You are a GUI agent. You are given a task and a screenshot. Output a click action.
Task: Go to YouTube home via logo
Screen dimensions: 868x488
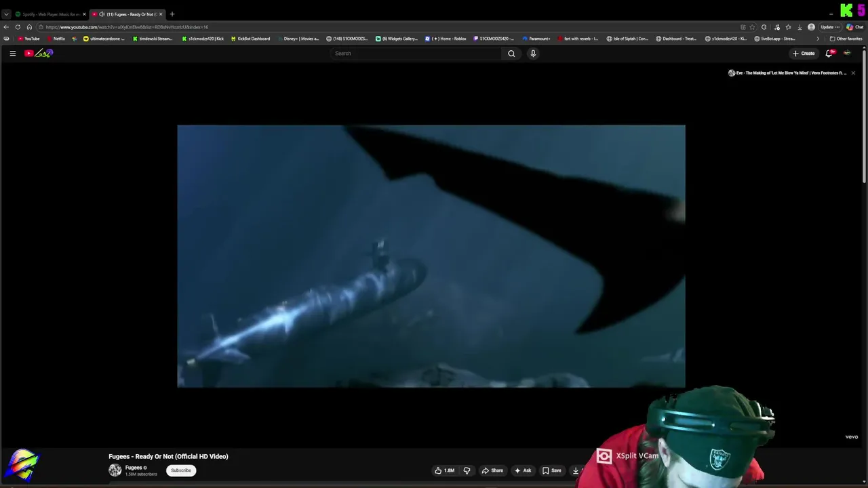pos(39,54)
